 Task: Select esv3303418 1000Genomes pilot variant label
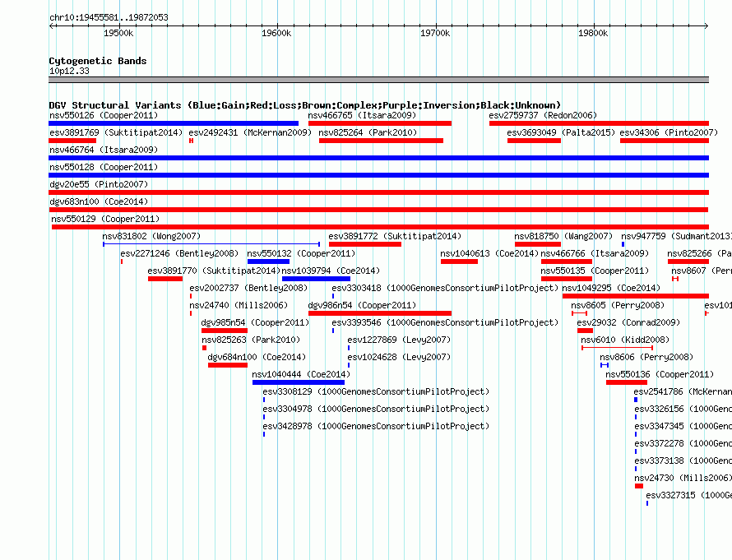coord(445,288)
